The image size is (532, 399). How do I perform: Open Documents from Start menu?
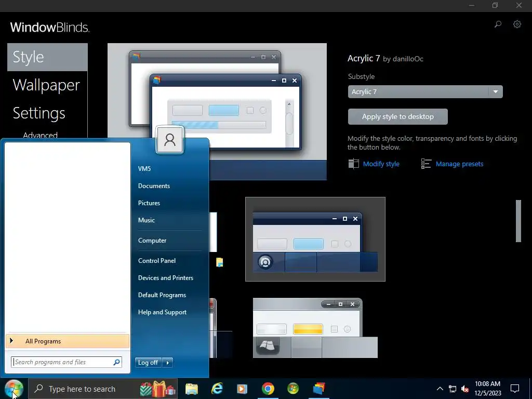point(154,186)
